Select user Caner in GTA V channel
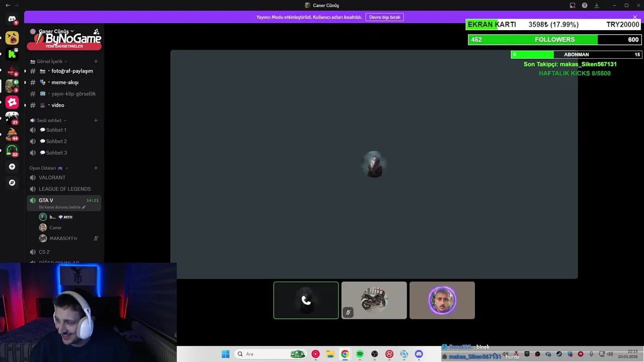 tap(68, 228)
